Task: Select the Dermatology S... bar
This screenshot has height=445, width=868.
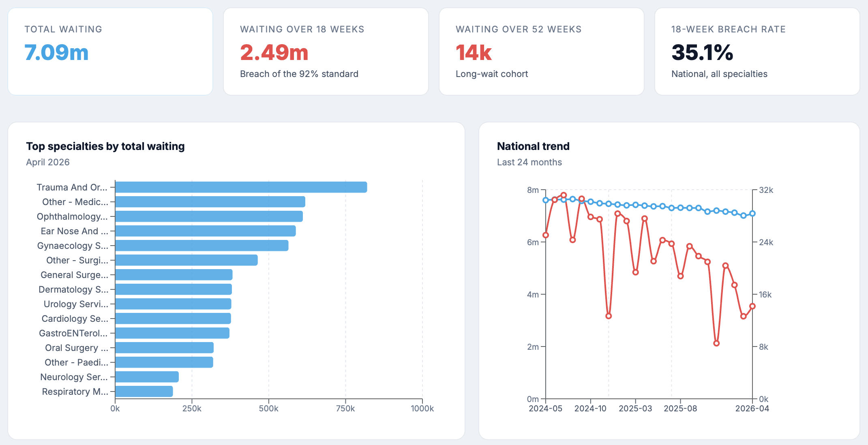Action: 174,289
